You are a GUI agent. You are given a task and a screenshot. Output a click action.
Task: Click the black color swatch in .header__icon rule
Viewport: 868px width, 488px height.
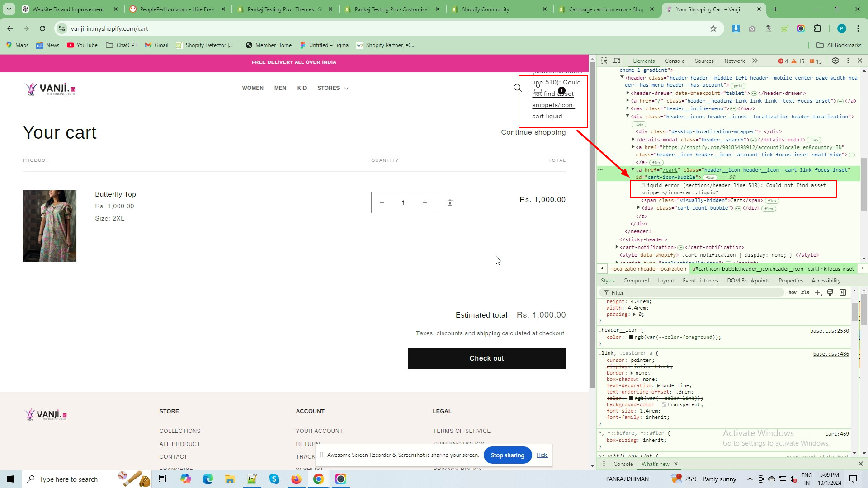click(631, 338)
